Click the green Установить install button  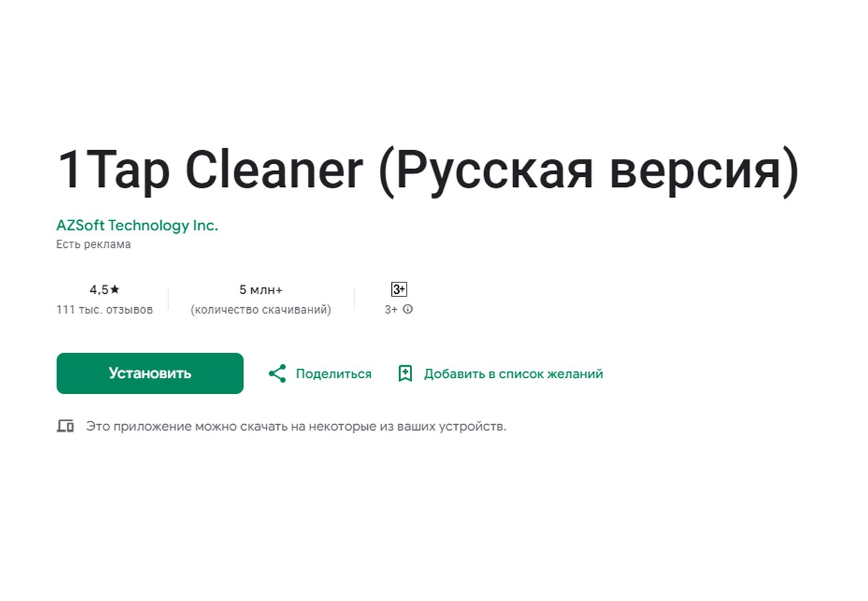pyautogui.click(x=150, y=373)
